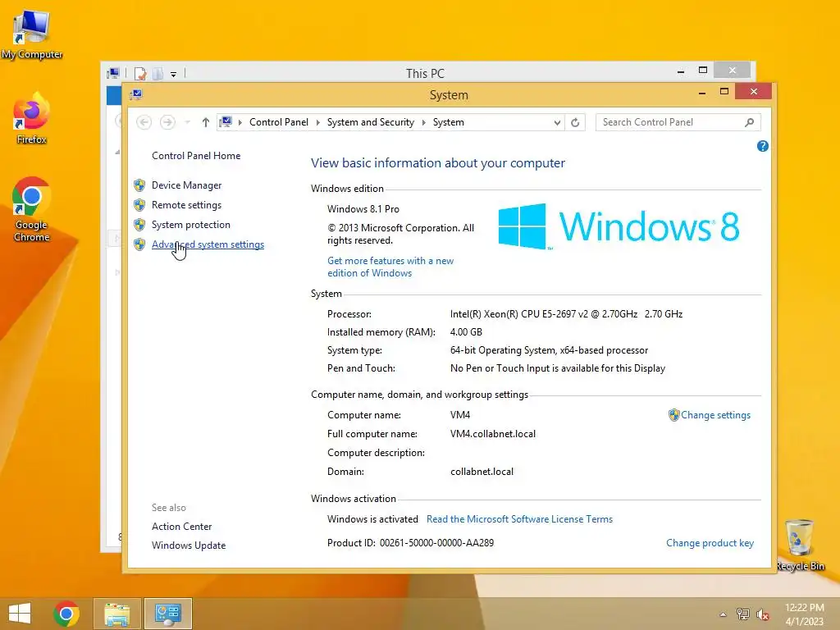Refresh the System page
The image size is (840, 630).
575,123
